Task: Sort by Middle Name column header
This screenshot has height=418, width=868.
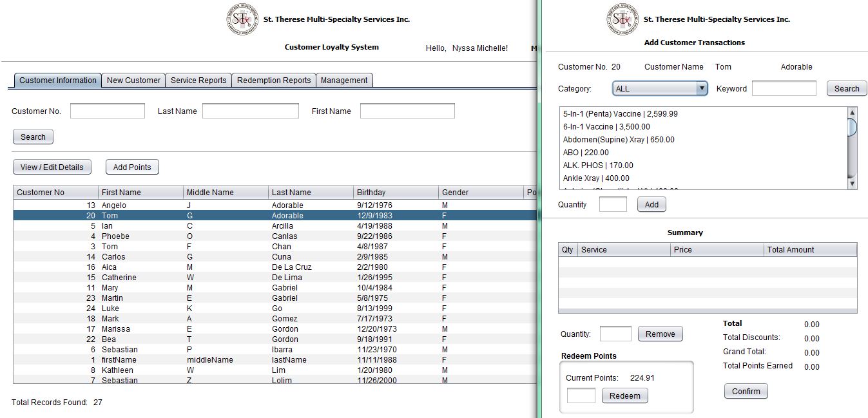Action: (x=226, y=192)
